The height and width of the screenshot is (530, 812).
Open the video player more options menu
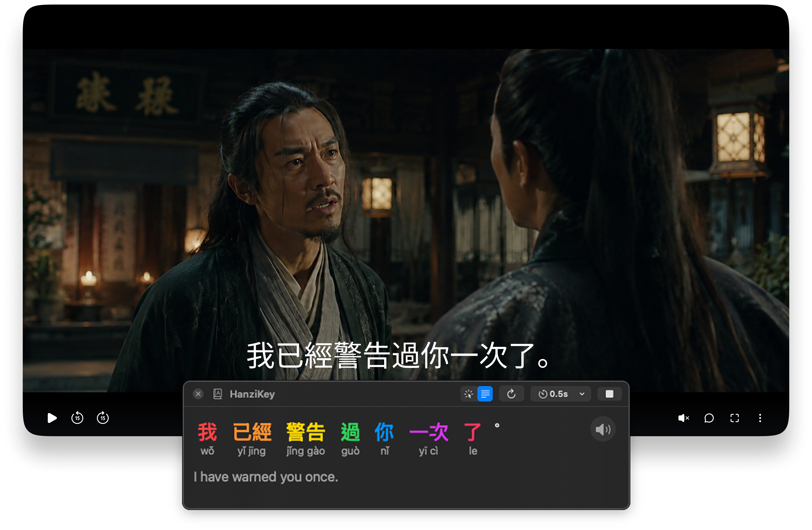point(760,418)
